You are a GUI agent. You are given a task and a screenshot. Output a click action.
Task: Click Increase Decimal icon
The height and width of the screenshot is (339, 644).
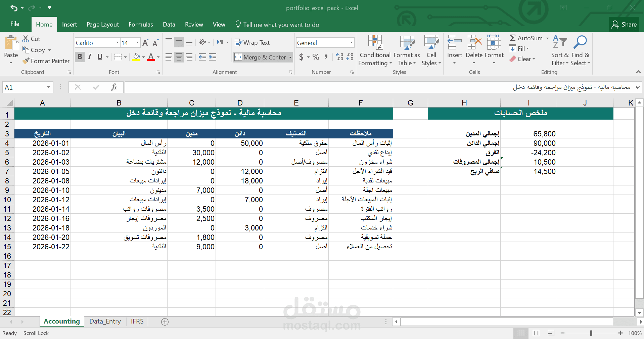339,57
